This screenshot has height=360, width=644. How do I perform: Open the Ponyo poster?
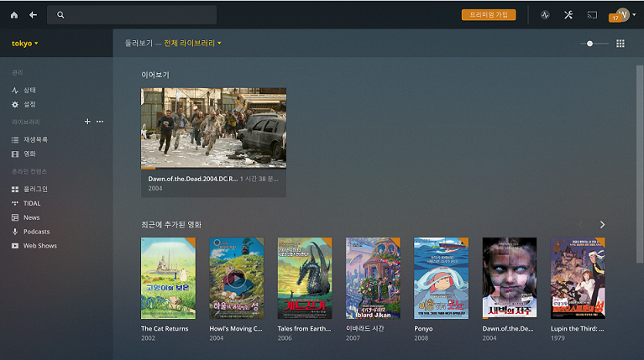[441, 278]
